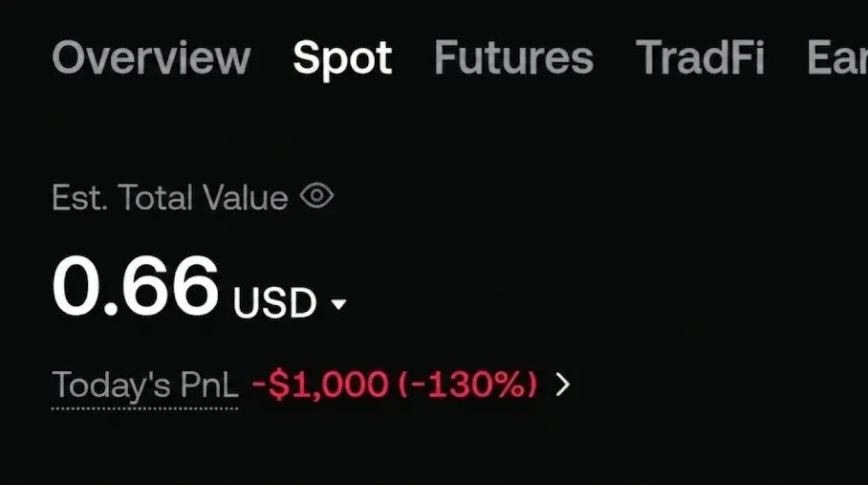The image size is (868, 485).
Task: Click the -130% loss percentage
Action: [467, 385]
